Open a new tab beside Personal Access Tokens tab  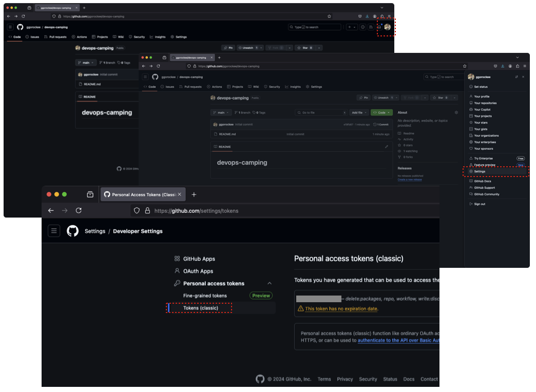194,195
